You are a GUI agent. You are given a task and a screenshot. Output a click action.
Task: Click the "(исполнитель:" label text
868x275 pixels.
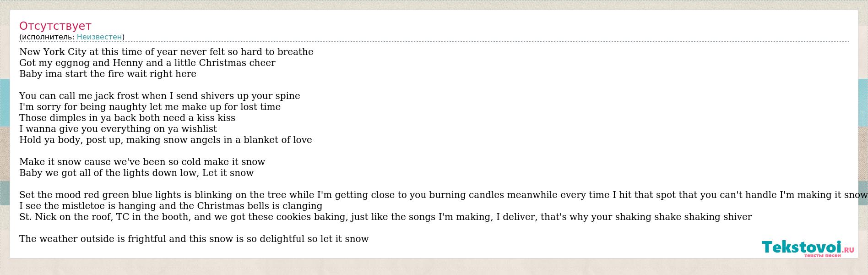tap(47, 37)
